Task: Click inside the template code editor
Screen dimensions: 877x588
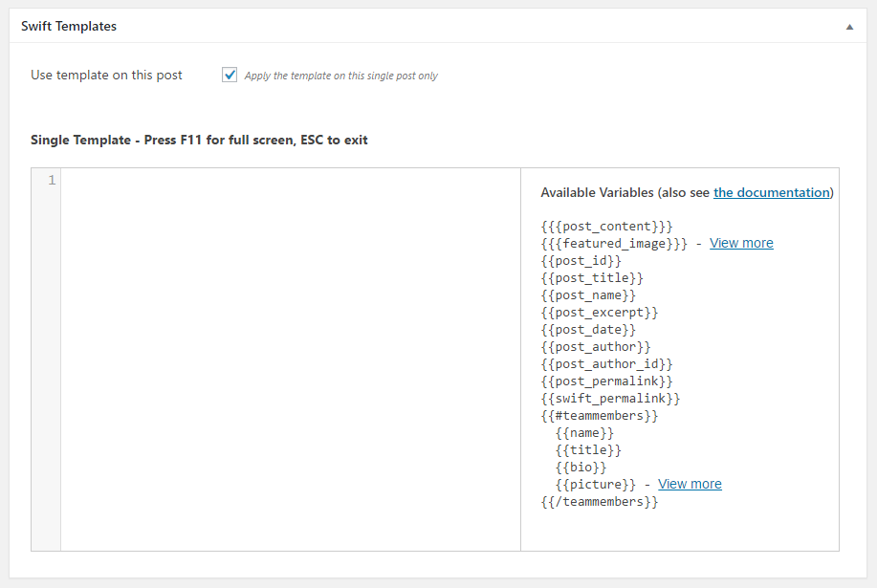Action: 291,359
